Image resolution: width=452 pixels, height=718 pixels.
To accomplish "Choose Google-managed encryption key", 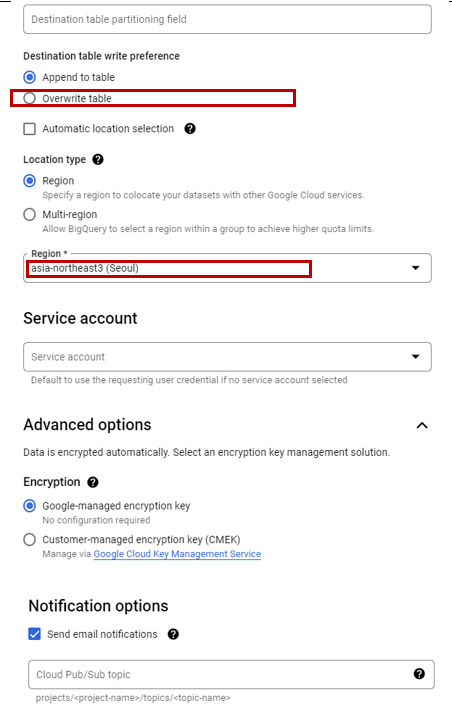I will point(30,506).
